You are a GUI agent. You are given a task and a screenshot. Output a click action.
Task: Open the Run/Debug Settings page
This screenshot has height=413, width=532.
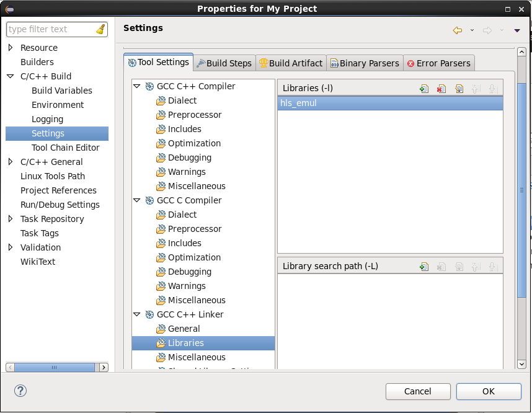(x=60, y=204)
